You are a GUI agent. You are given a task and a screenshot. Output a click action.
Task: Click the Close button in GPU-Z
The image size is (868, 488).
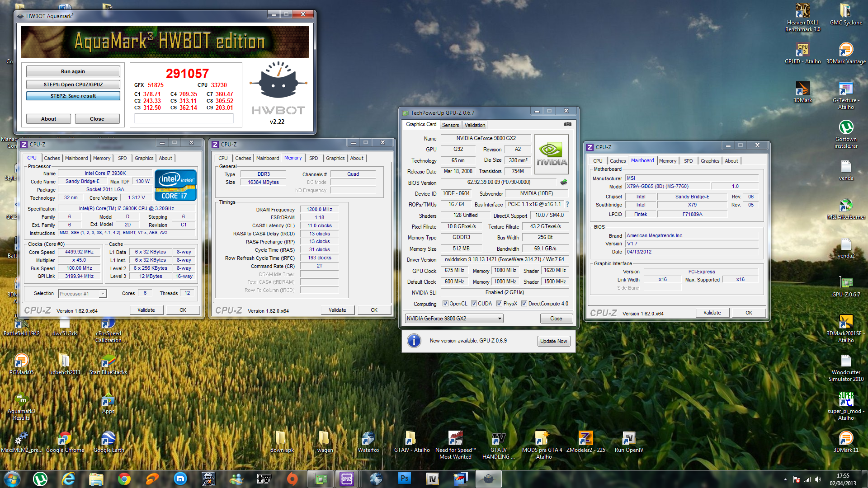coord(556,319)
